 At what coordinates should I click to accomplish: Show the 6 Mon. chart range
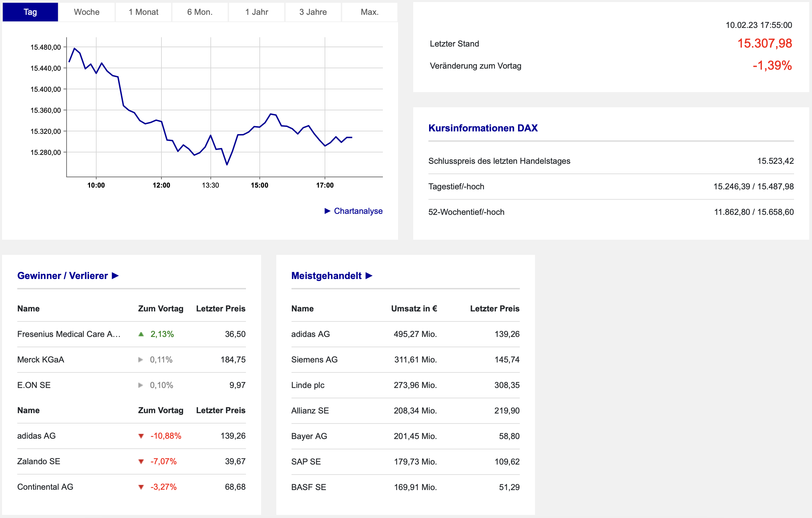click(x=200, y=12)
